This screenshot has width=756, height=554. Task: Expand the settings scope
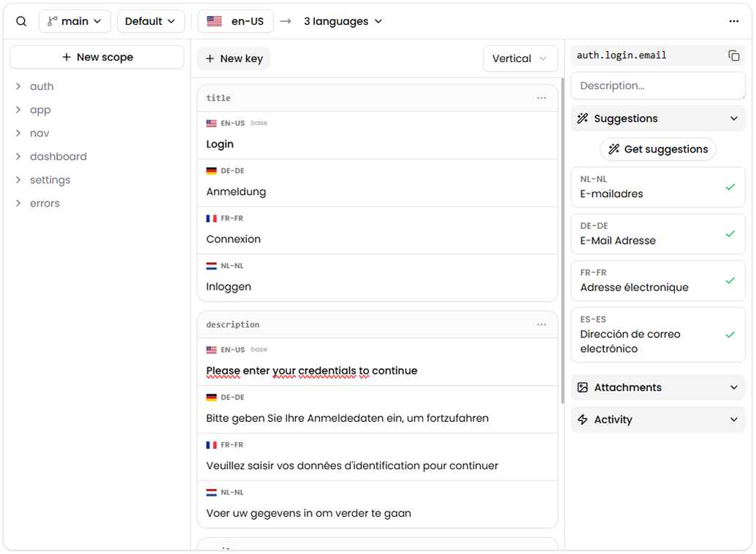pyautogui.click(x=18, y=180)
